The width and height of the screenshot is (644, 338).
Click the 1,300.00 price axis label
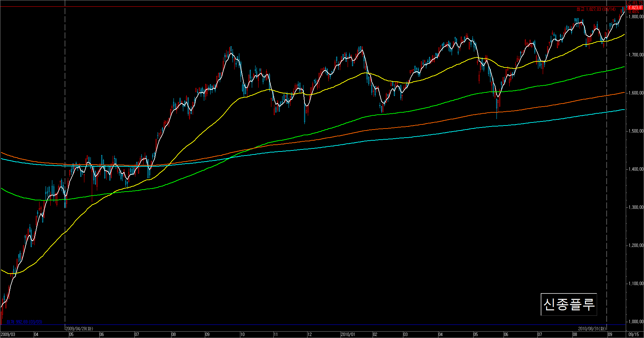point(636,207)
